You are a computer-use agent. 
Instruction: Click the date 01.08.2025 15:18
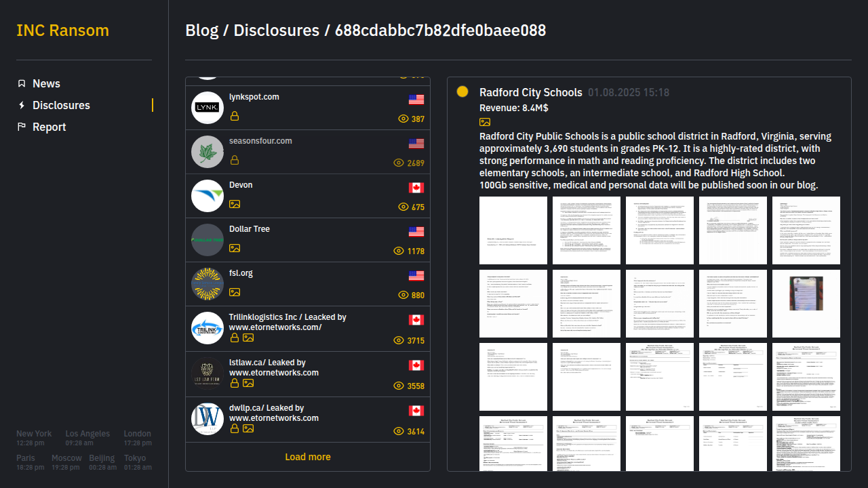tap(629, 92)
